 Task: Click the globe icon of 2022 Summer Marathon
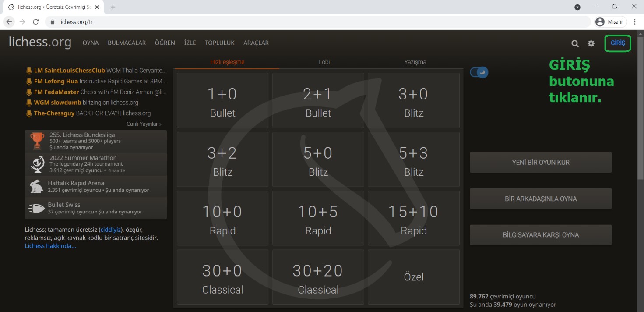pos(37,164)
